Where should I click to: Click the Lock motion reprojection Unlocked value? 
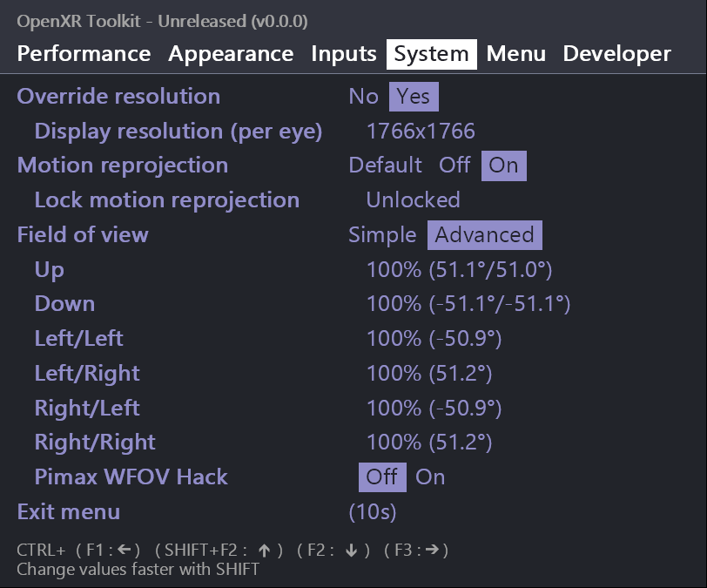tap(413, 200)
